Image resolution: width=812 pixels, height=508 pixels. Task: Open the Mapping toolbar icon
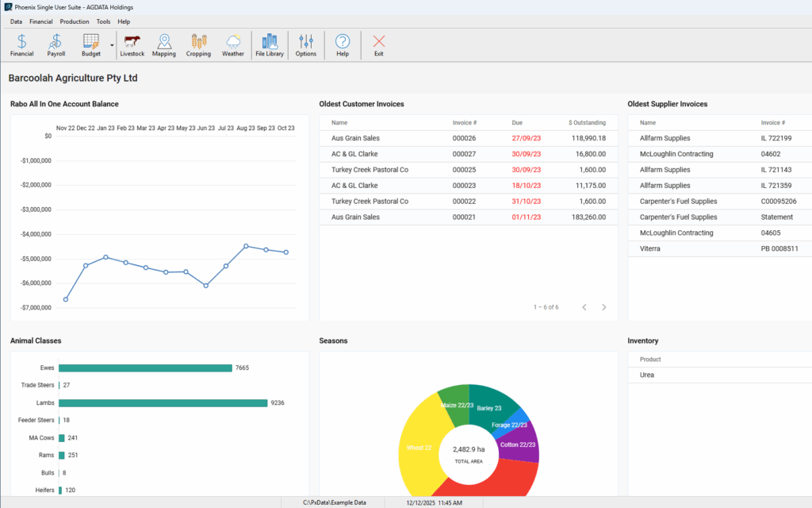pos(164,45)
